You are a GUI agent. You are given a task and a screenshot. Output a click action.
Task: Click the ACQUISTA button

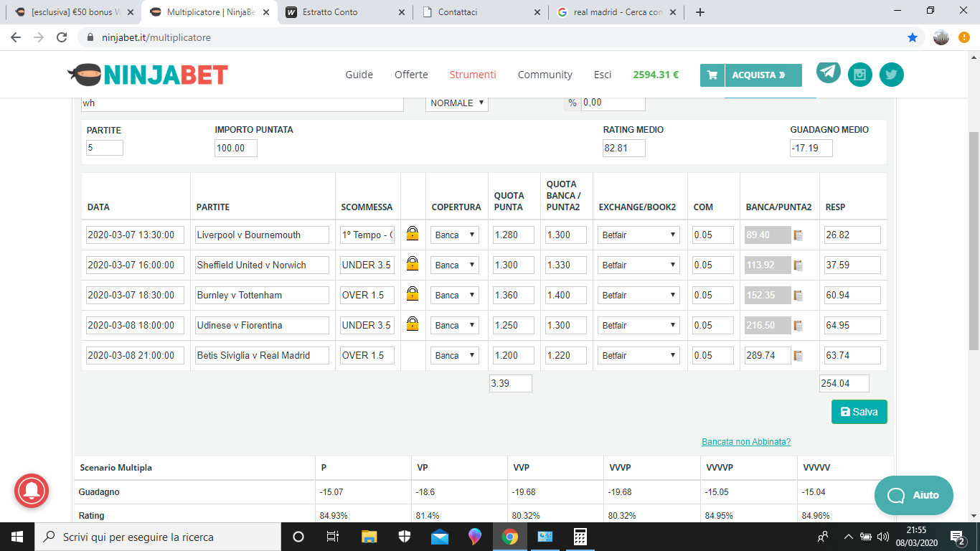pyautogui.click(x=763, y=75)
